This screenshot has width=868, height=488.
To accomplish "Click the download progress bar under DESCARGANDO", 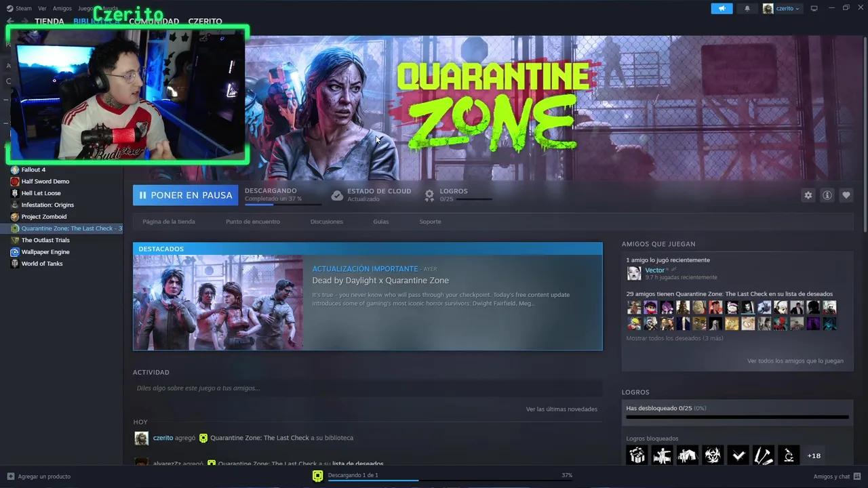I will coord(283,204).
